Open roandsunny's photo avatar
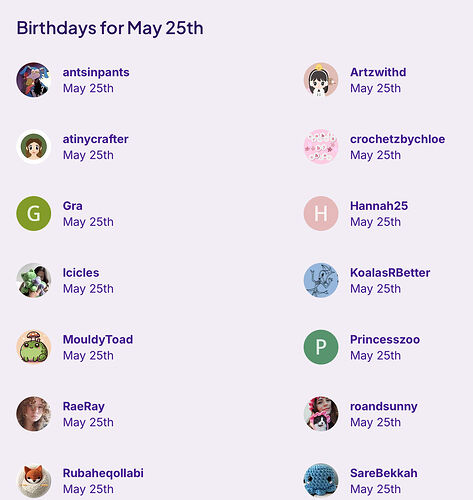 (x=321, y=414)
